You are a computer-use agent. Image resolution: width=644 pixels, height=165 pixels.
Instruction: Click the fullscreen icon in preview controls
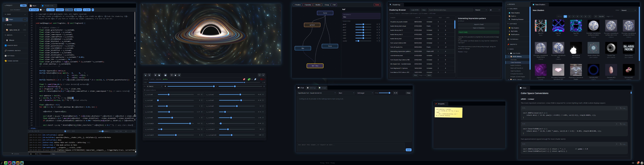pos(259,75)
